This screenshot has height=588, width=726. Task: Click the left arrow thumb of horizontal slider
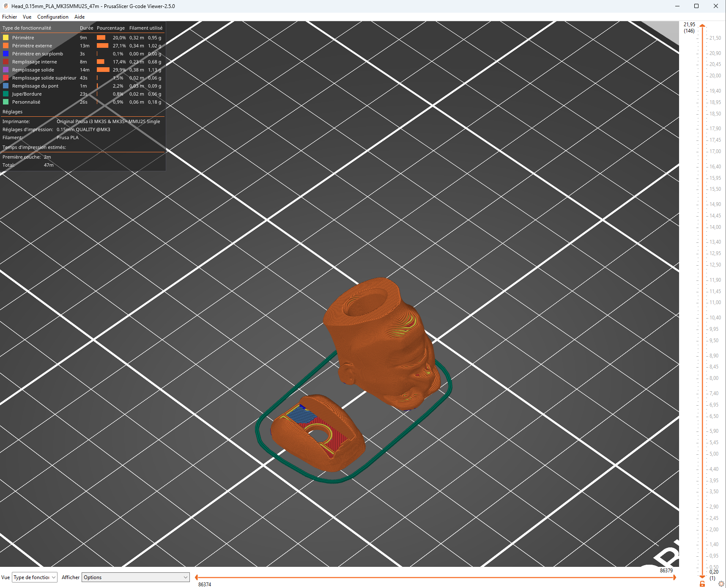pyautogui.click(x=196, y=577)
